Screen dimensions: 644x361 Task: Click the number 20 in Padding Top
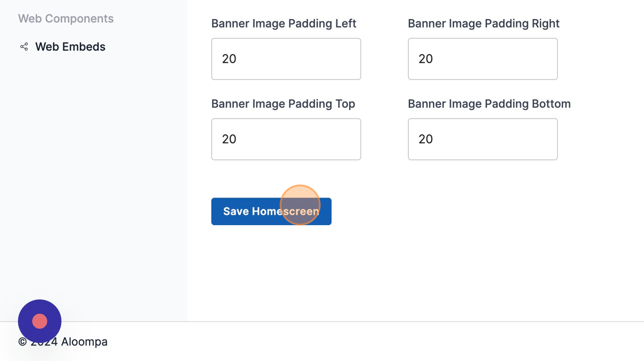tap(229, 139)
